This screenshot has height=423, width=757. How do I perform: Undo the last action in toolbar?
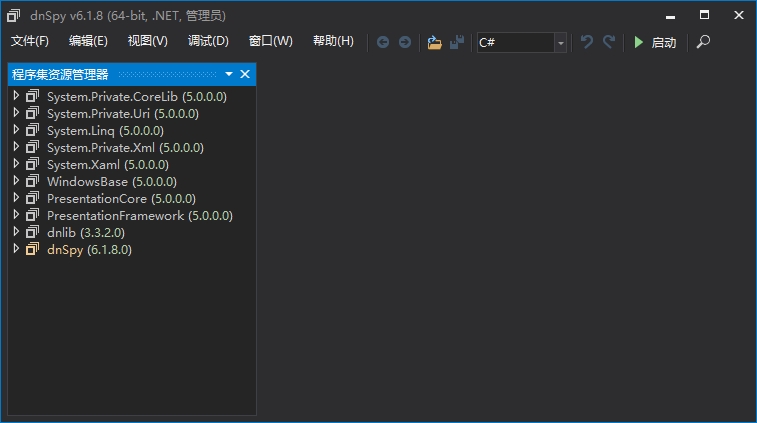pos(587,42)
